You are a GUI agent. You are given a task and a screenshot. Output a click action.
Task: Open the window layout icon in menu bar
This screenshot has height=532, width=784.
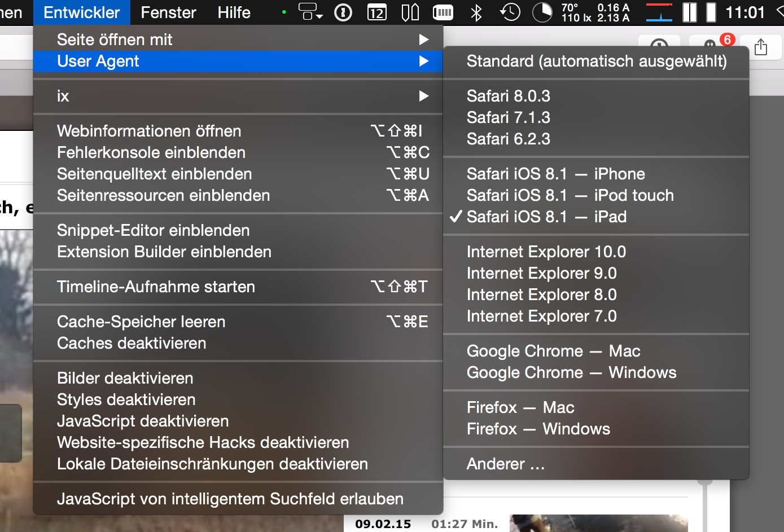click(x=310, y=12)
